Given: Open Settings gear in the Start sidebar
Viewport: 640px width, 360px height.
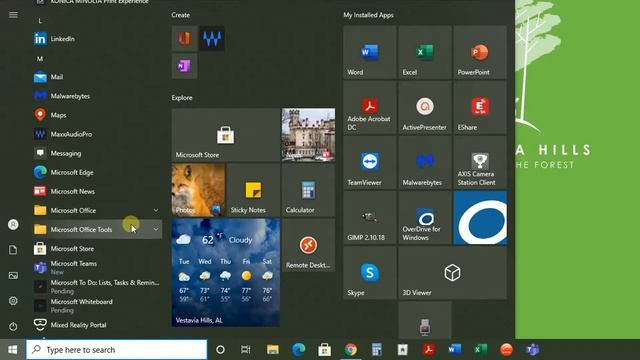Looking at the screenshot, I should pyautogui.click(x=13, y=301).
